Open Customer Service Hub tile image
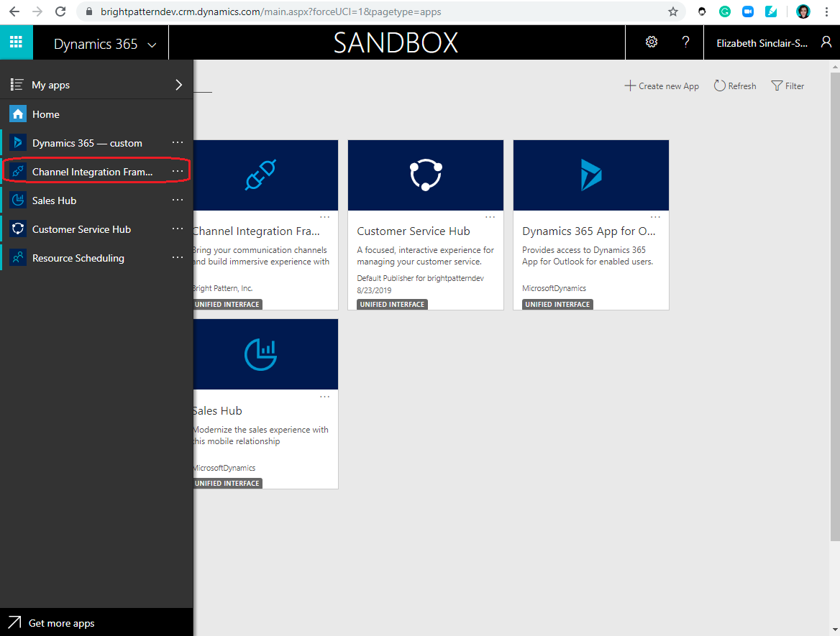The height and width of the screenshot is (636, 840). click(x=425, y=175)
